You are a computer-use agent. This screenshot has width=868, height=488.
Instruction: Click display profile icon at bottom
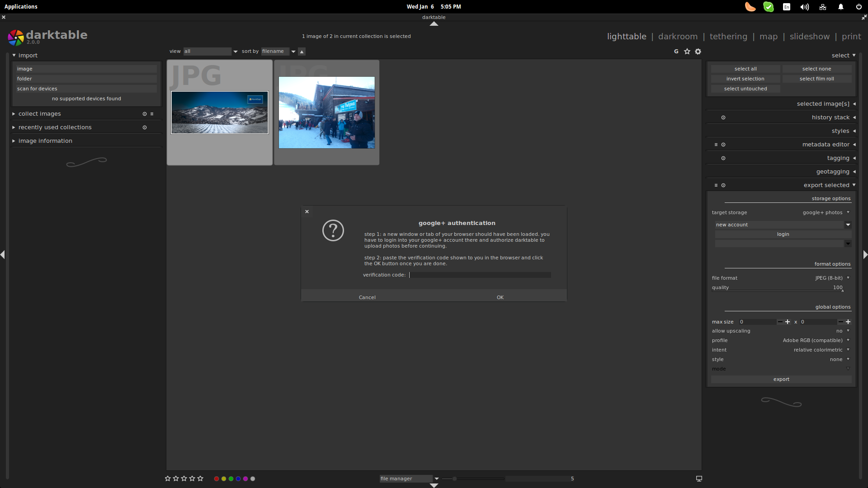pos(699,479)
